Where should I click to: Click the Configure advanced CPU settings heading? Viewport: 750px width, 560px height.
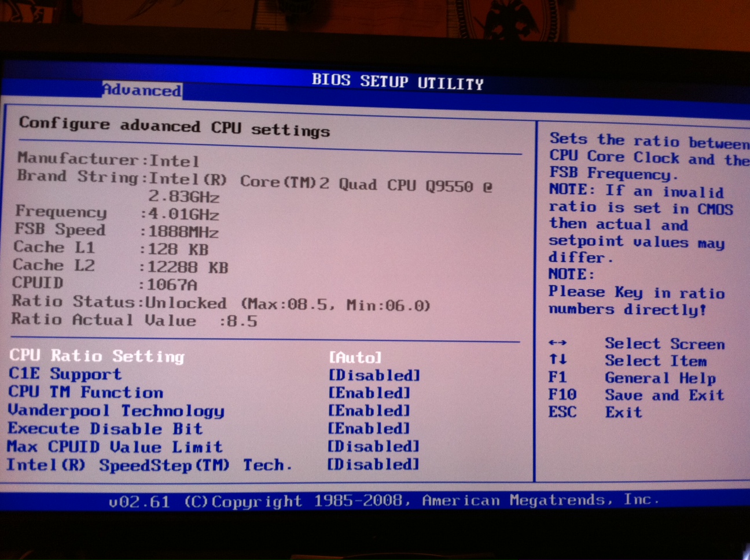click(x=174, y=127)
